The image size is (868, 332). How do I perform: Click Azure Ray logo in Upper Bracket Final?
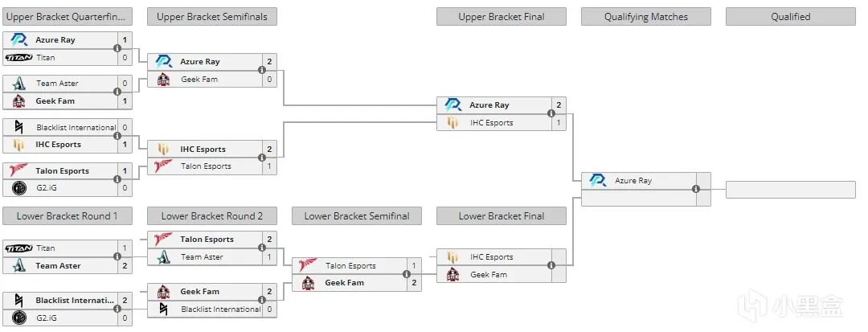click(x=452, y=105)
